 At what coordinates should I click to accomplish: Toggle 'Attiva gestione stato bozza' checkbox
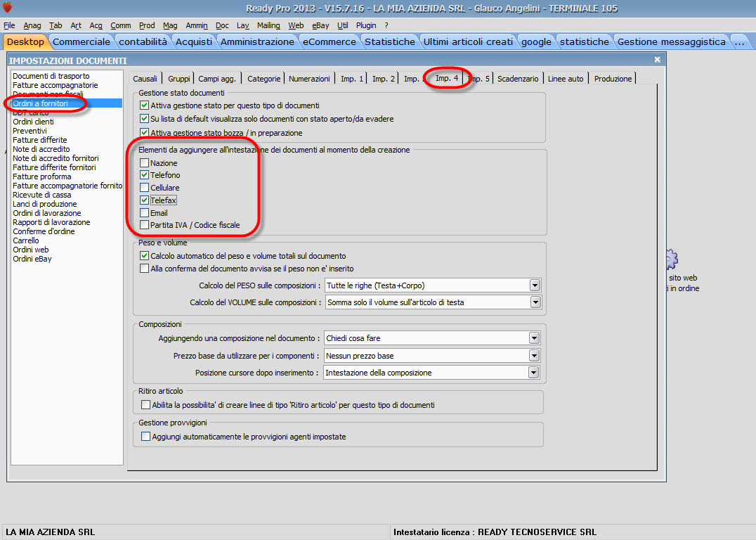pos(144,132)
